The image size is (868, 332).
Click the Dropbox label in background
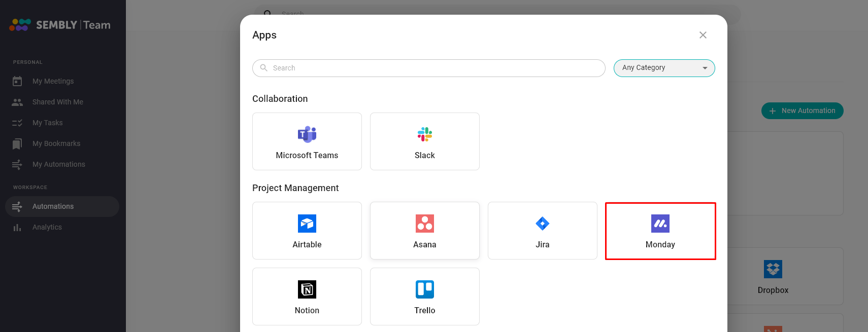pos(773,290)
